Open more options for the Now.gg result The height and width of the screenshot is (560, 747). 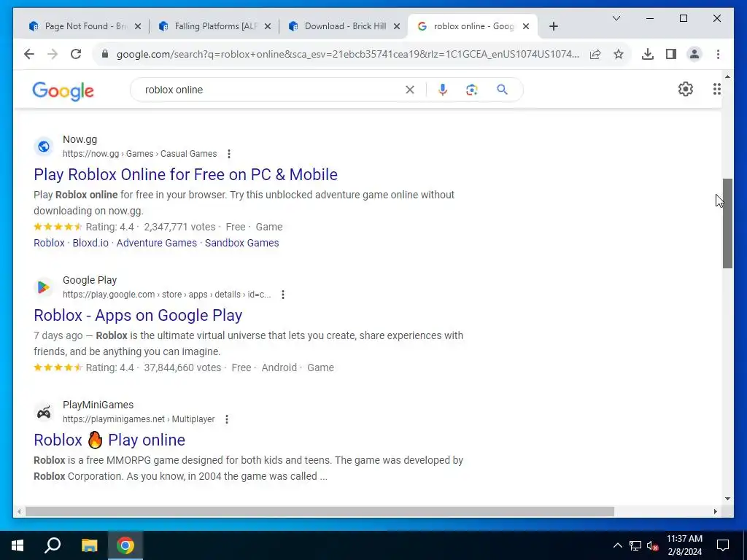(229, 154)
